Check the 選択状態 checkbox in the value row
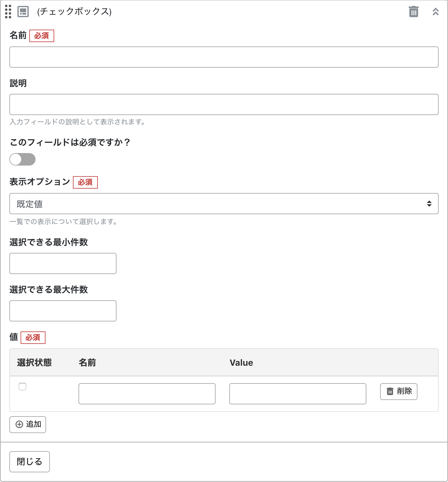448x482 pixels. point(22,387)
